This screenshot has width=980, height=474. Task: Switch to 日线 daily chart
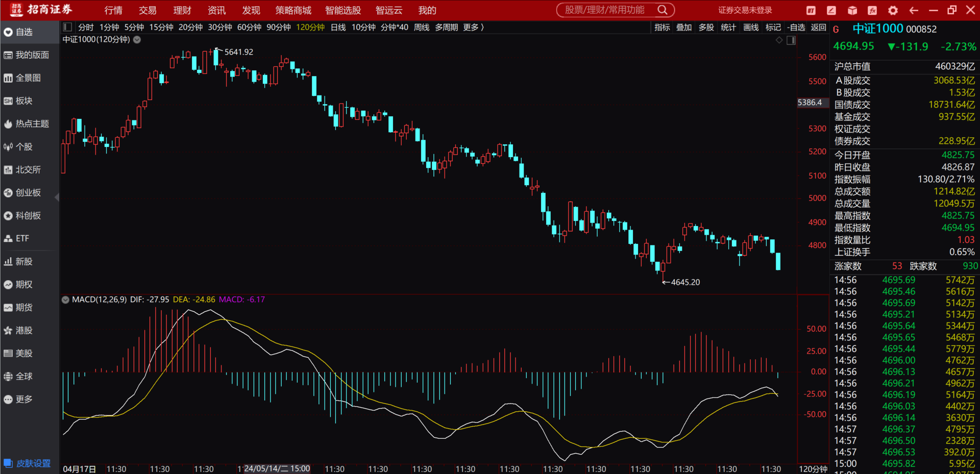click(x=338, y=27)
